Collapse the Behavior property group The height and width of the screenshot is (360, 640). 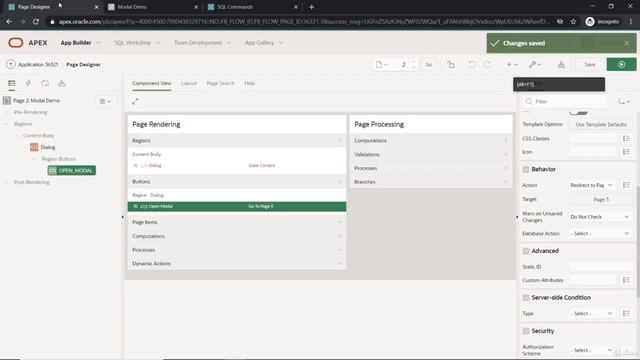(x=526, y=169)
